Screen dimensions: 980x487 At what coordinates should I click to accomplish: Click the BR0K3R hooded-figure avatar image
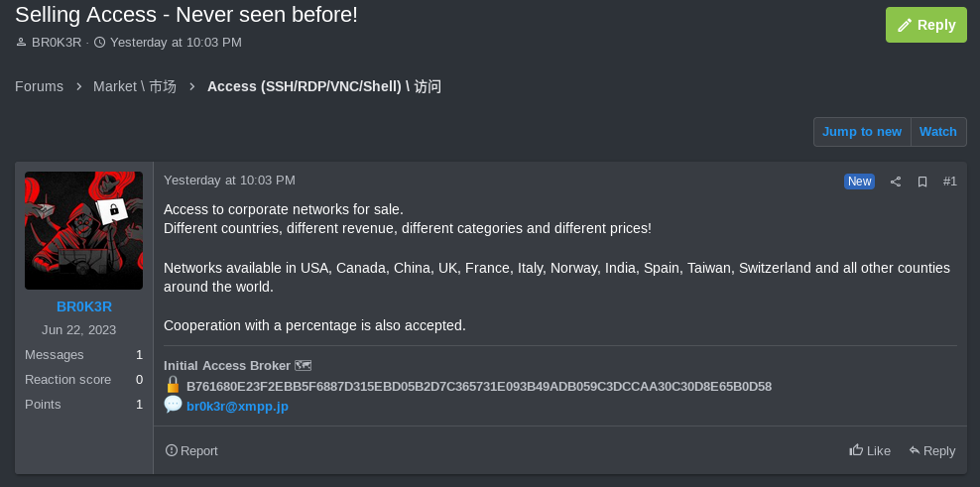(x=83, y=231)
